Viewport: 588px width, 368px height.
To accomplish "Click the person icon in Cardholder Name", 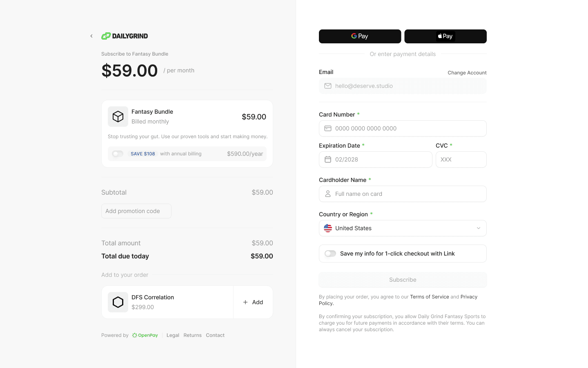I will pyautogui.click(x=328, y=194).
